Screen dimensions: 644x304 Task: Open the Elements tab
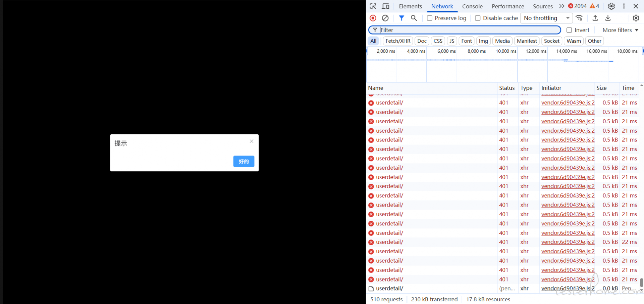[x=410, y=6]
